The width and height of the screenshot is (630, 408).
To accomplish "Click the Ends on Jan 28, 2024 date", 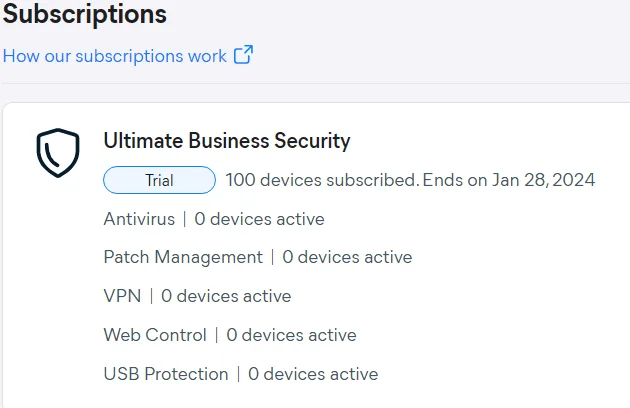I will [509, 180].
